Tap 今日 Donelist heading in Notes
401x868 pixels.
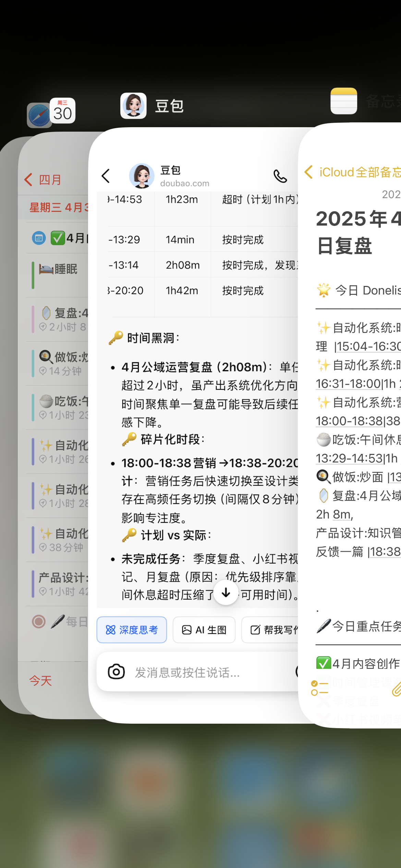tap(359, 290)
